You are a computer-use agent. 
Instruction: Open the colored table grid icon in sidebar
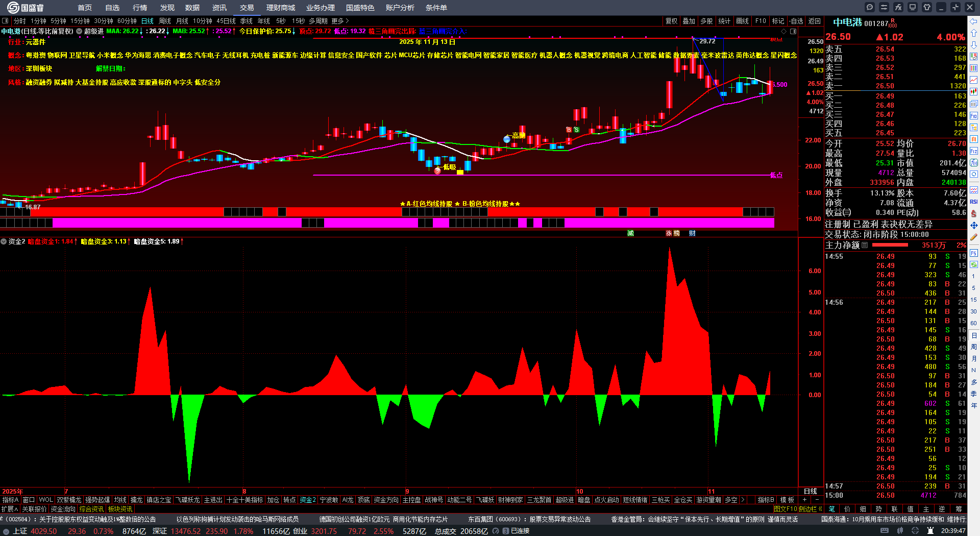tap(974, 68)
